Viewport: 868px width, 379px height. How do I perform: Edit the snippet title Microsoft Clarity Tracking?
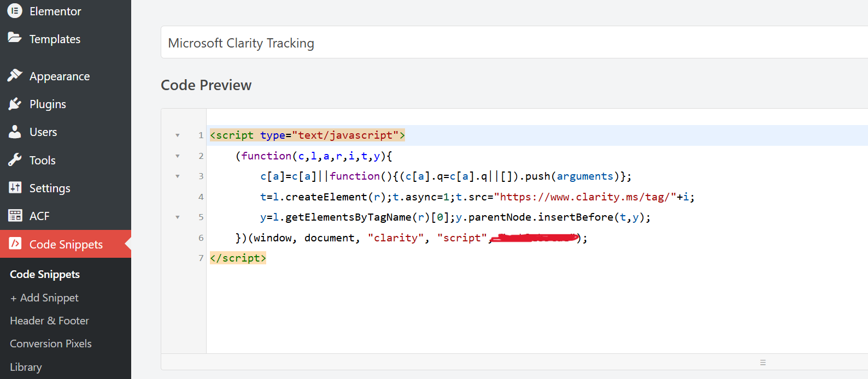point(514,43)
